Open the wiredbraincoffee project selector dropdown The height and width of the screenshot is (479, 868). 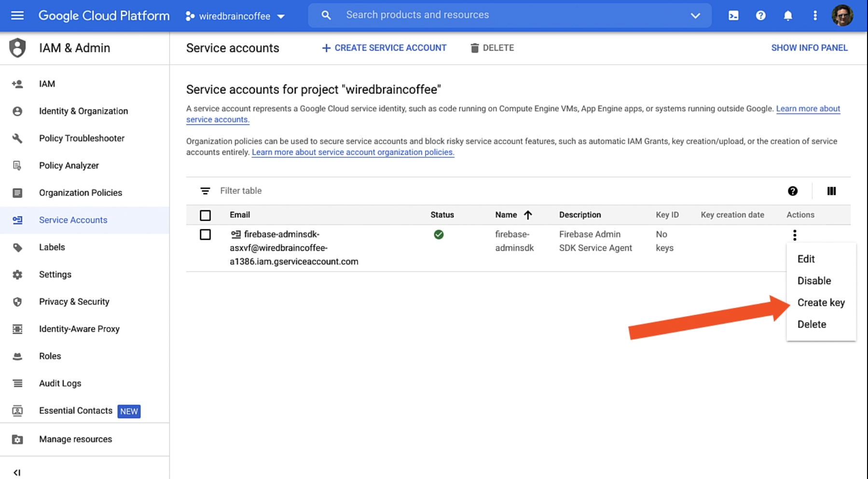(235, 16)
